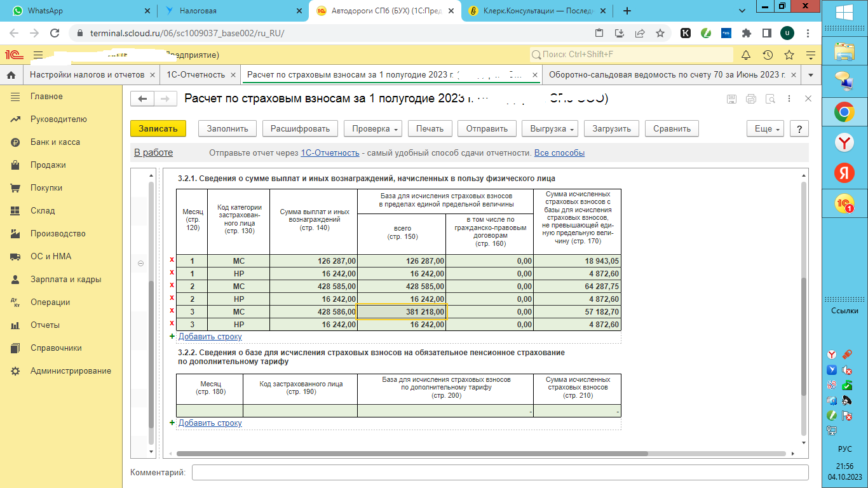Image resolution: width=868 pixels, height=488 pixels.
Task: Reload the page in Chrome
Action: pyautogui.click(x=54, y=33)
